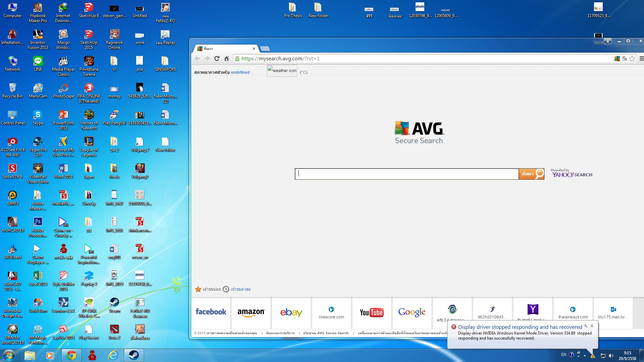Open Internet Explorer from the taskbar
The image size is (644, 362).
point(113,355)
